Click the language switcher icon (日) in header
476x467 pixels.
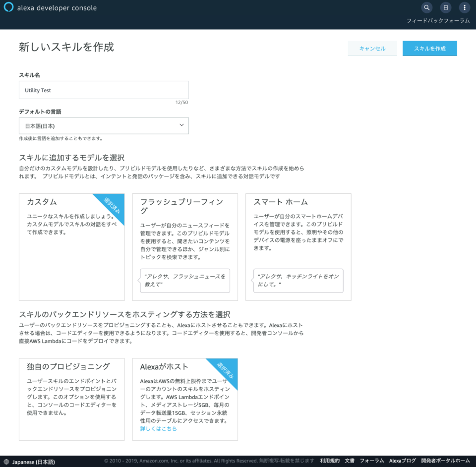click(x=445, y=7)
